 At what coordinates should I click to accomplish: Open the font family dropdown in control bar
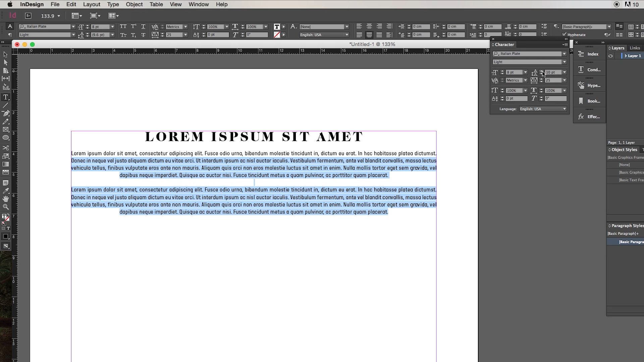[x=73, y=26]
